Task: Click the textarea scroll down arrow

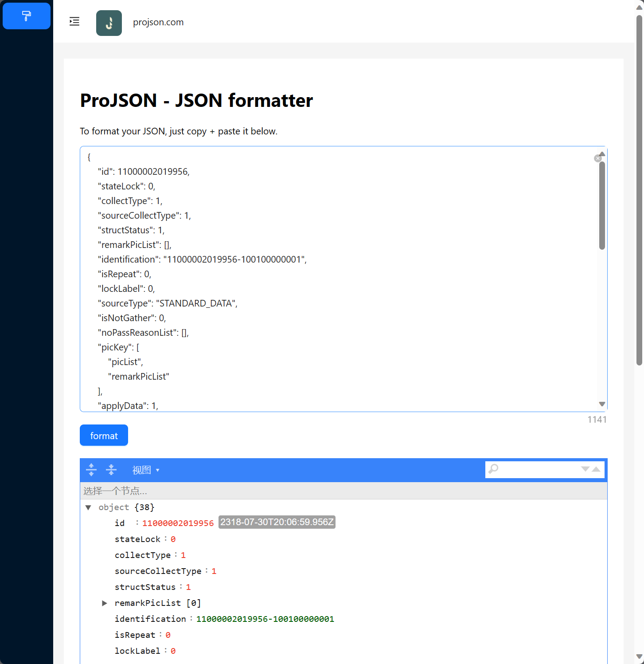Action: [602, 404]
